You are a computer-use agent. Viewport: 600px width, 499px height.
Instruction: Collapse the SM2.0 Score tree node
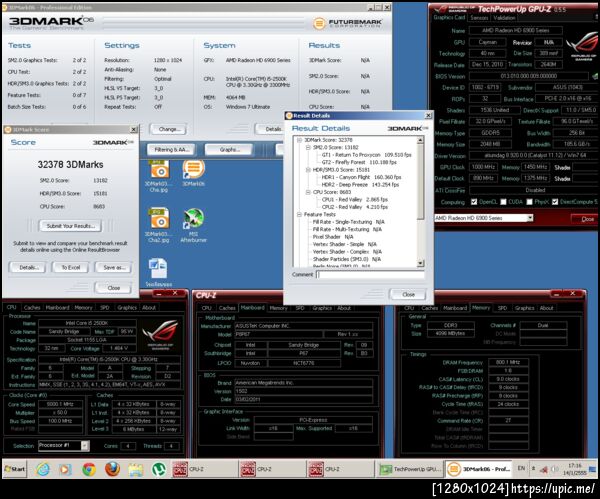click(x=308, y=147)
